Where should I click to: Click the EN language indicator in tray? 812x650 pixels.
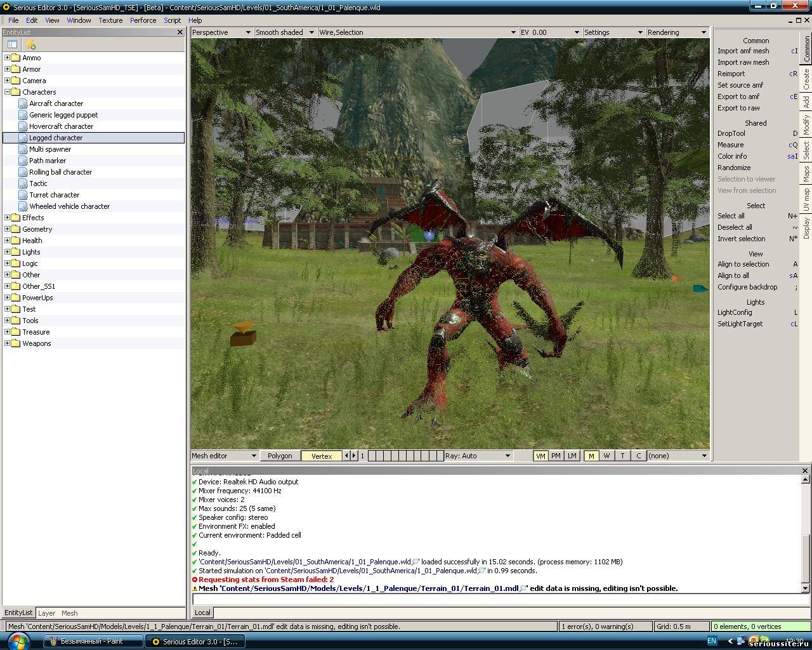(x=712, y=641)
